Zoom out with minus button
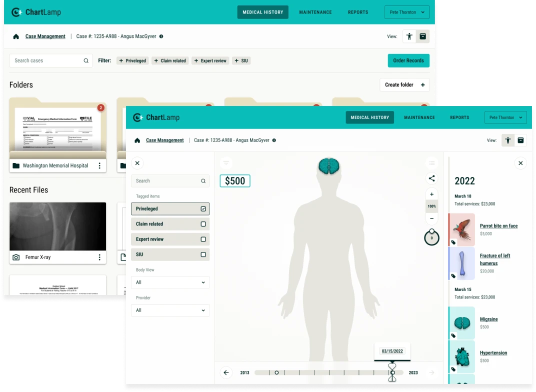Image resolution: width=536 pixels, height=392 pixels. click(431, 218)
